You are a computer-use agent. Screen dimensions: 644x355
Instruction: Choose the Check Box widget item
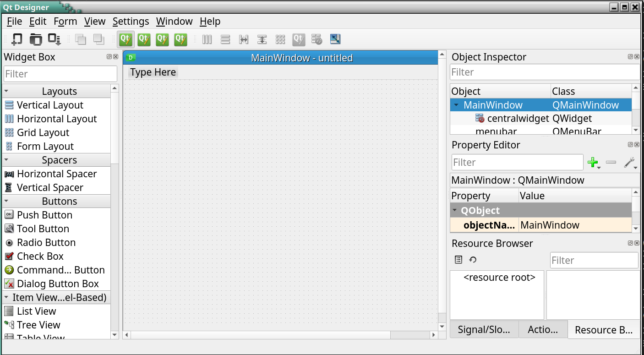pos(56,256)
